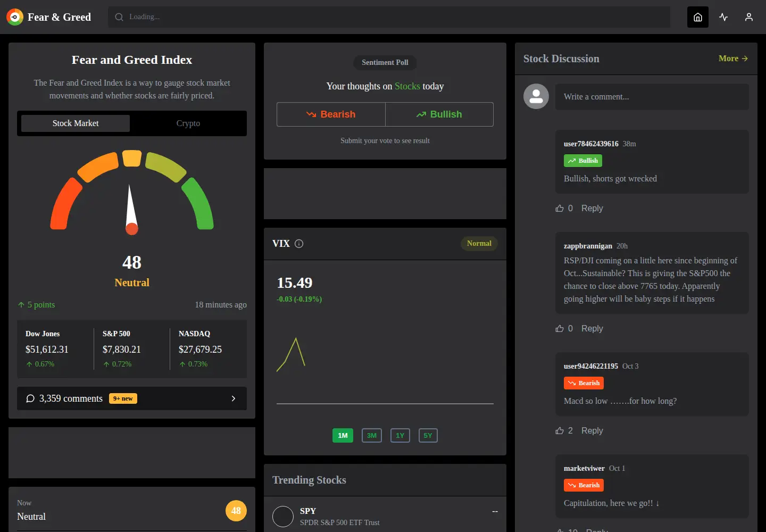The width and height of the screenshot is (766, 532).
Task: Click the SPY stock circle logo
Action: (283, 517)
